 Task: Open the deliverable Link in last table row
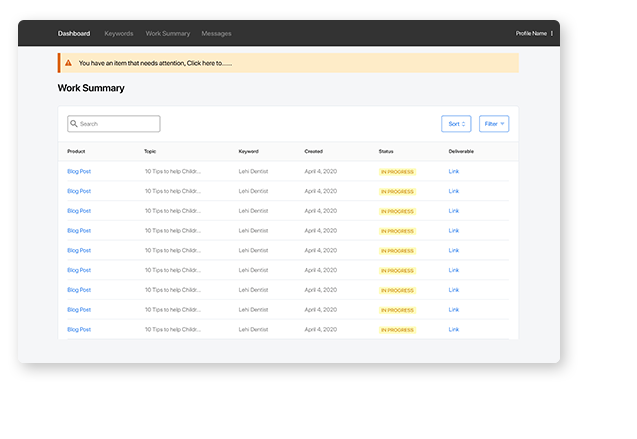(454, 329)
